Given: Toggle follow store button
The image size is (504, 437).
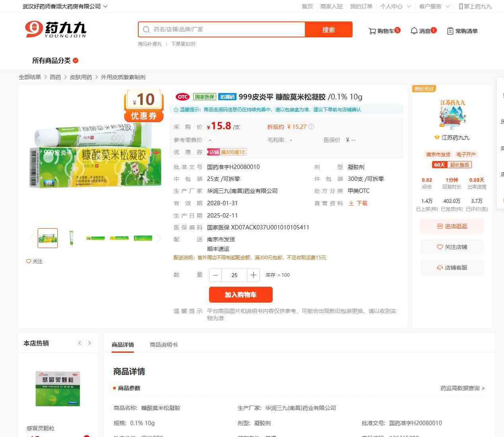Looking at the screenshot, I should [x=452, y=247].
